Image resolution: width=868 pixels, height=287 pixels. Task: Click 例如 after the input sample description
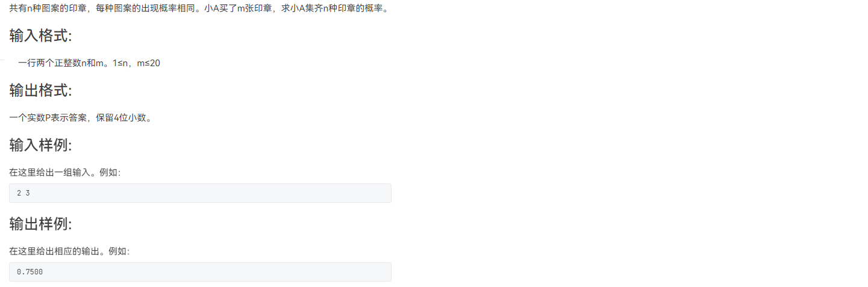click(108, 173)
